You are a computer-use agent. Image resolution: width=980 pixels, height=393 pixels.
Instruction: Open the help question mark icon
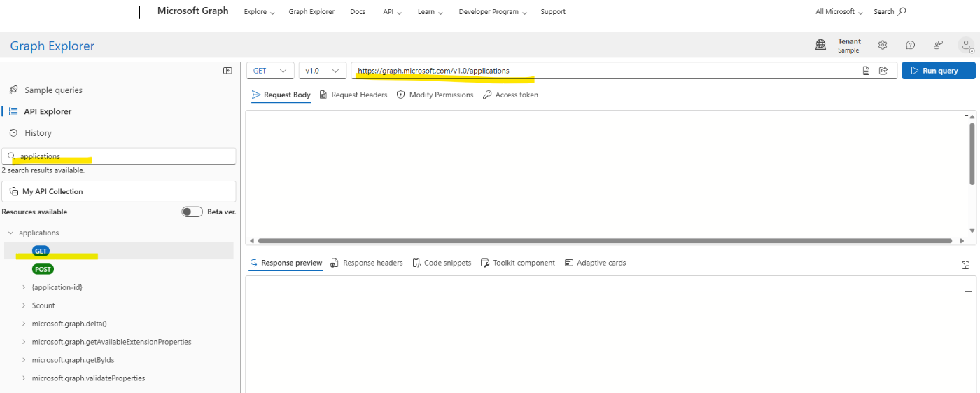coord(910,45)
